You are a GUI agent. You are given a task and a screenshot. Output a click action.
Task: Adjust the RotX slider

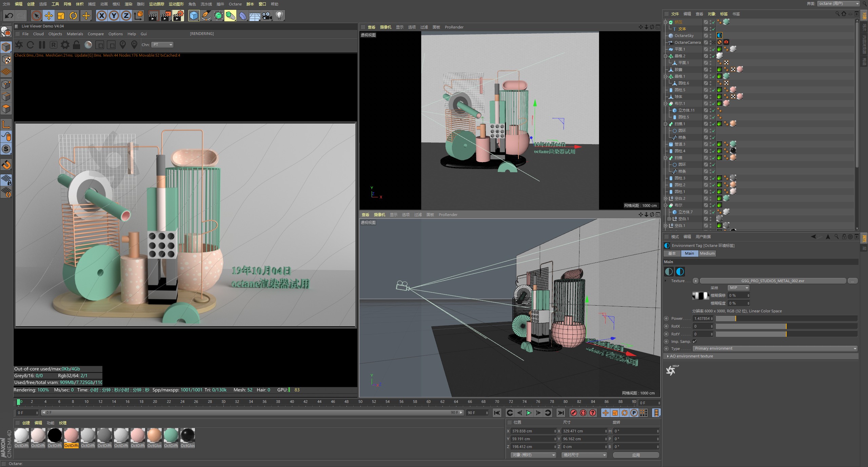tap(786, 326)
